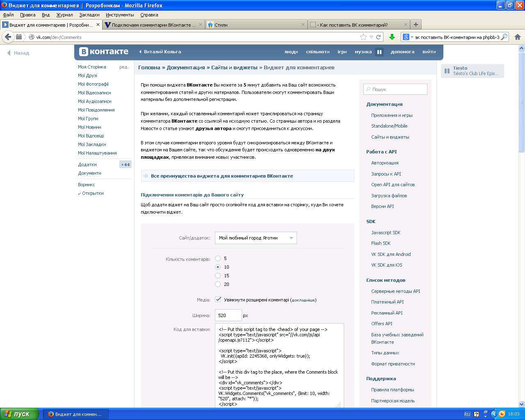The width and height of the screenshot is (525, 420).
Task: Click the 18:03 taskbar clock
Action: 514,414
